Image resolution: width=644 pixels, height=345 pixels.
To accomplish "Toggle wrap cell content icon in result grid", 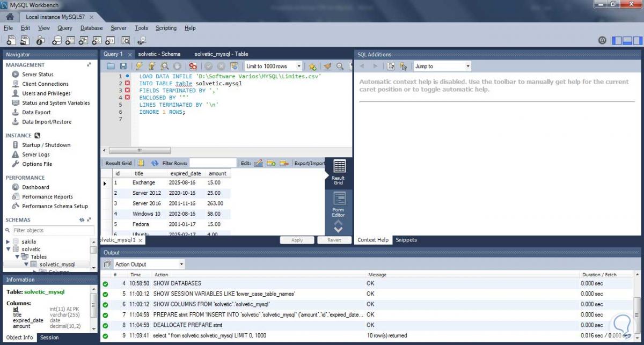I will (x=141, y=163).
